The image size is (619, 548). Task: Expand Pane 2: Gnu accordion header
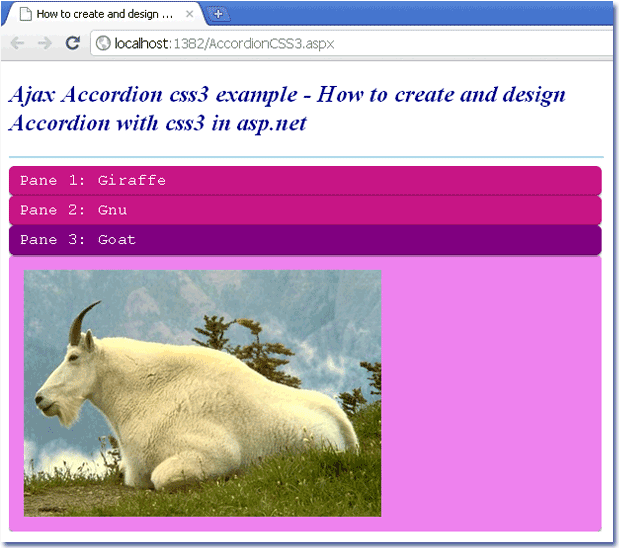coord(305,210)
